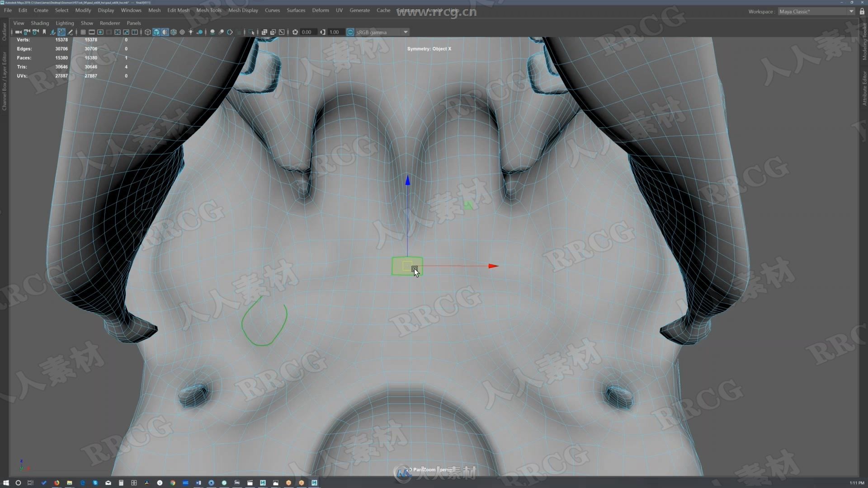Click the Generate menu in menu bar
Viewport: 868px width, 488px height.
coord(360,11)
